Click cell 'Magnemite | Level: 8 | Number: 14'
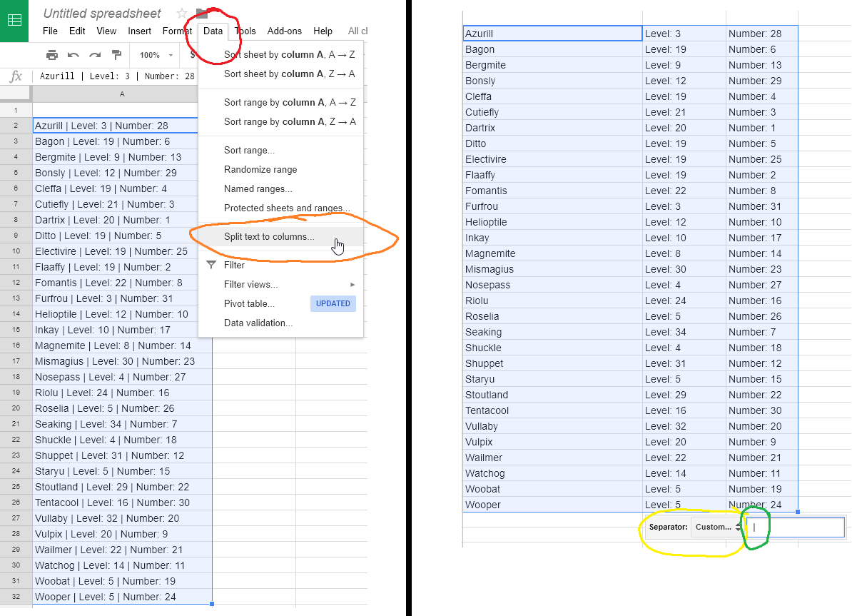The height and width of the screenshot is (616, 852). pos(122,345)
